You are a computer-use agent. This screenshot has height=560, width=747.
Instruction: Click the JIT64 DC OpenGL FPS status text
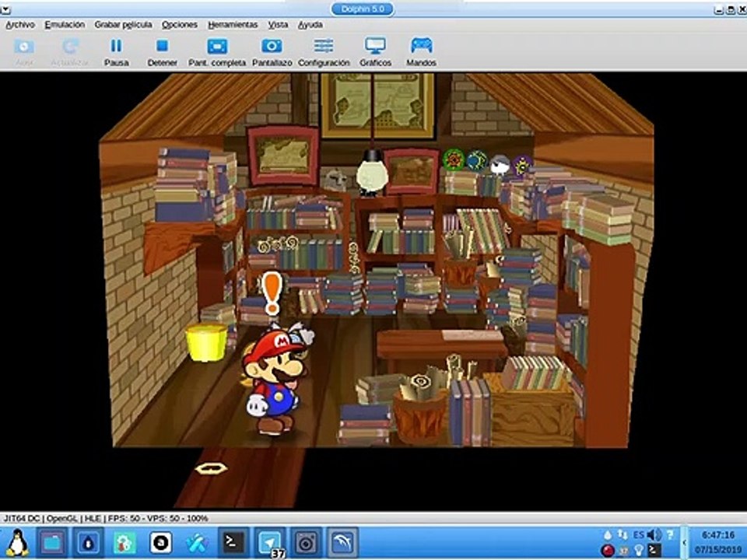(x=106, y=518)
